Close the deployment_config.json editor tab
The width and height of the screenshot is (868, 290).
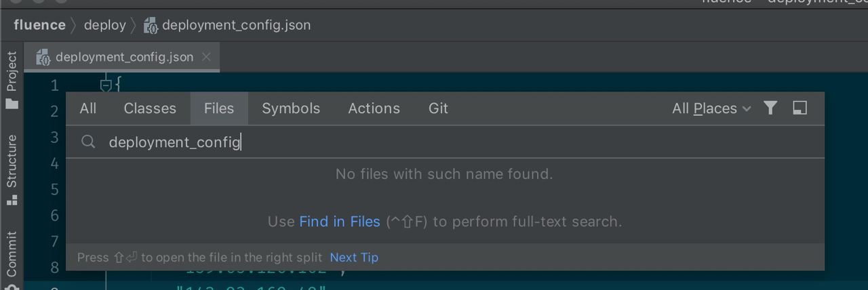pos(207,57)
